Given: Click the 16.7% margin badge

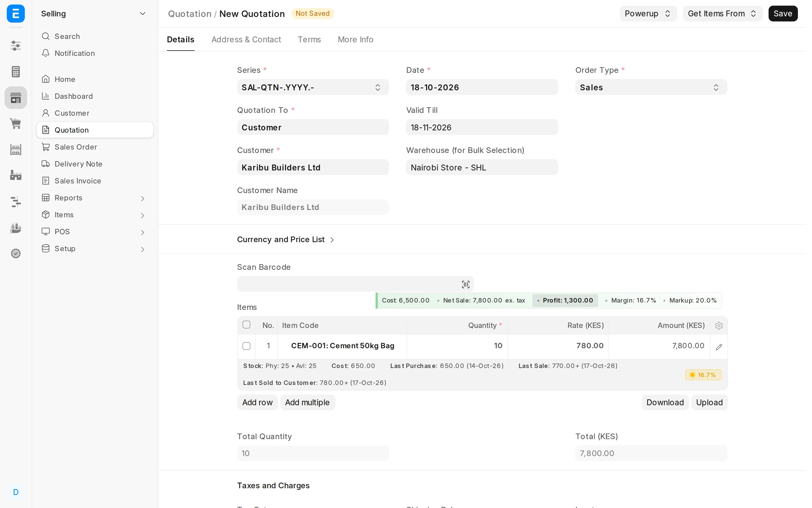Looking at the screenshot, I should tap(703, 375).
